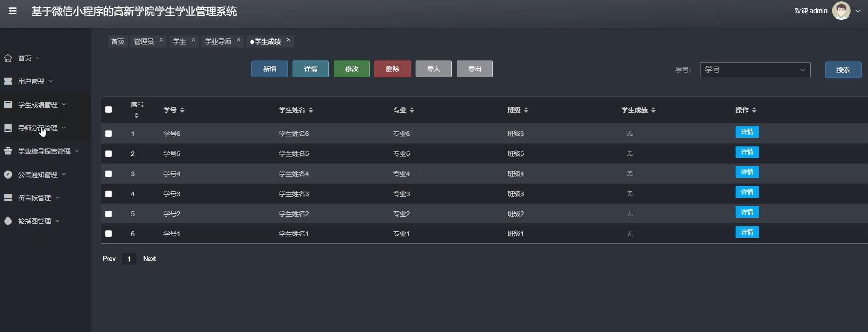Click the cell 学生姓名3

(294, 194)
